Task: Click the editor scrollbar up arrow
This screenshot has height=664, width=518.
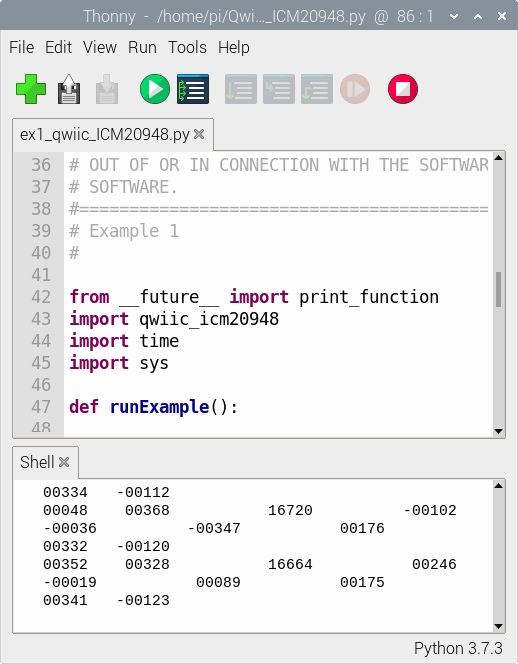Action: pos(499,158)
